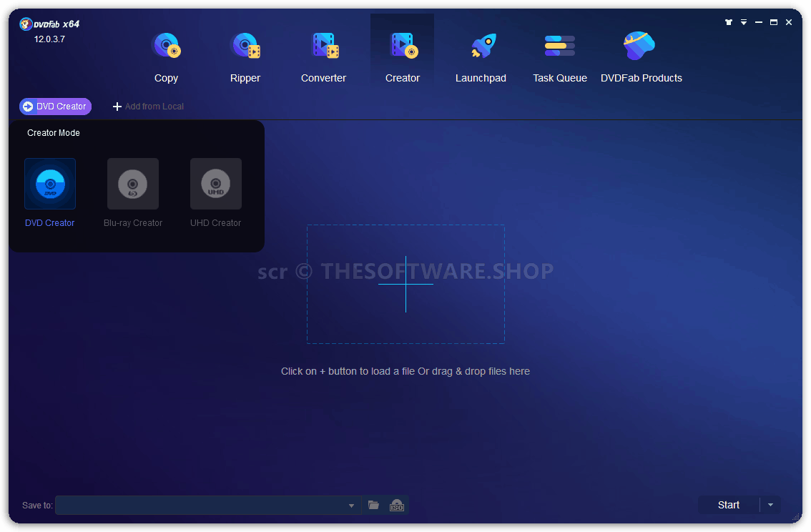Select the DVD Creator mode icon
The image size is (811, 532).
[50, 184]
